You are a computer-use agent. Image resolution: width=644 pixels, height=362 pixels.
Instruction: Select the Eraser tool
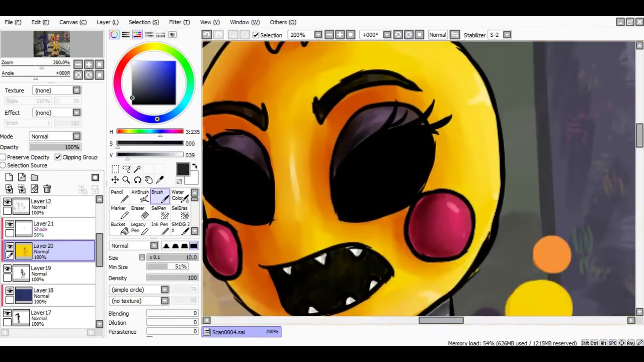(139, 212)
